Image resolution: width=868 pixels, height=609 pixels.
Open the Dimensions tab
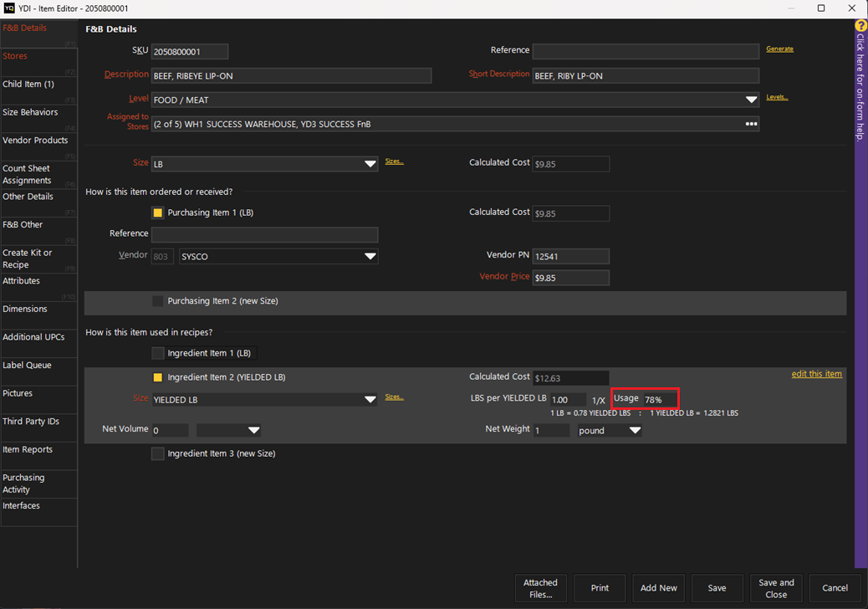pyautogui.click(x=38, y=315)
